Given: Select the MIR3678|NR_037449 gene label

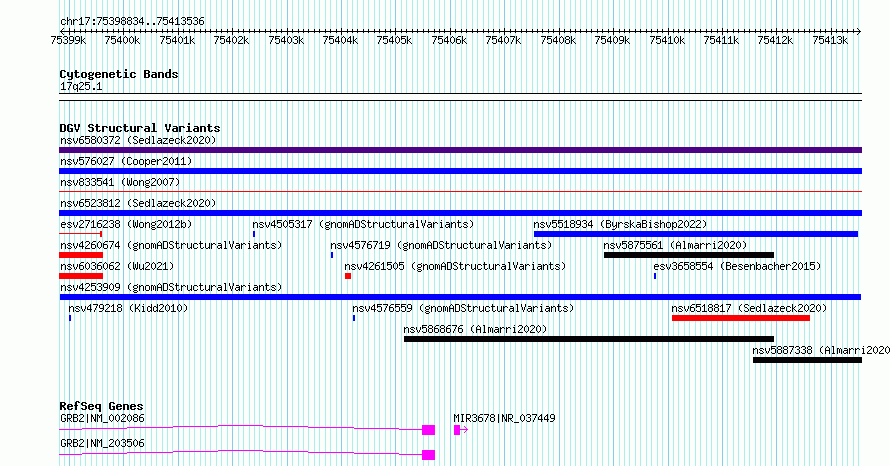Looking at the screenshot, I should point(504,418).
